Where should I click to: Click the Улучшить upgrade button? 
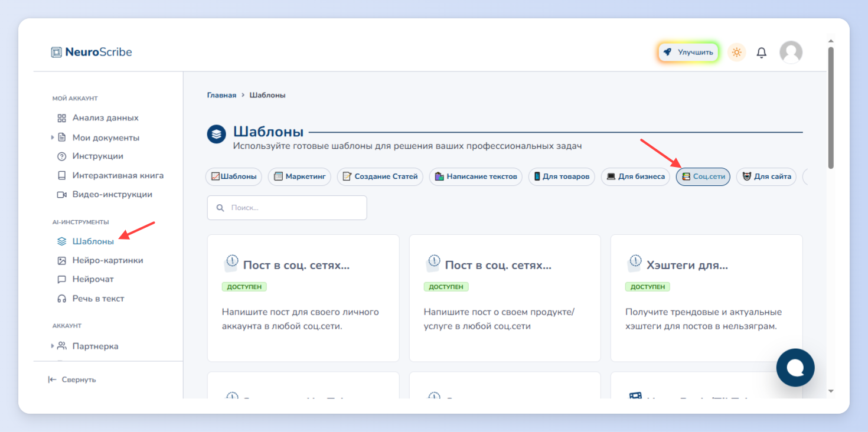688,52
